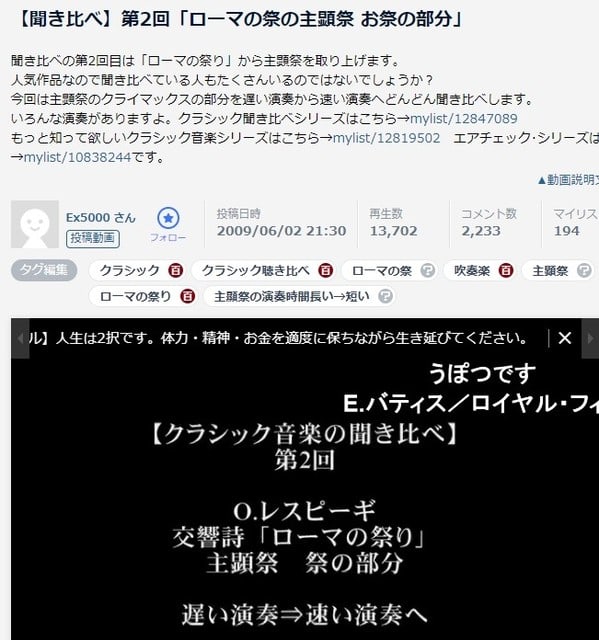Image resolution: width=599 pixels, height=640 pixels.
Task: Click gray dictionary icon beside 主顕祭 tag
Action: [x=584, y=271]
